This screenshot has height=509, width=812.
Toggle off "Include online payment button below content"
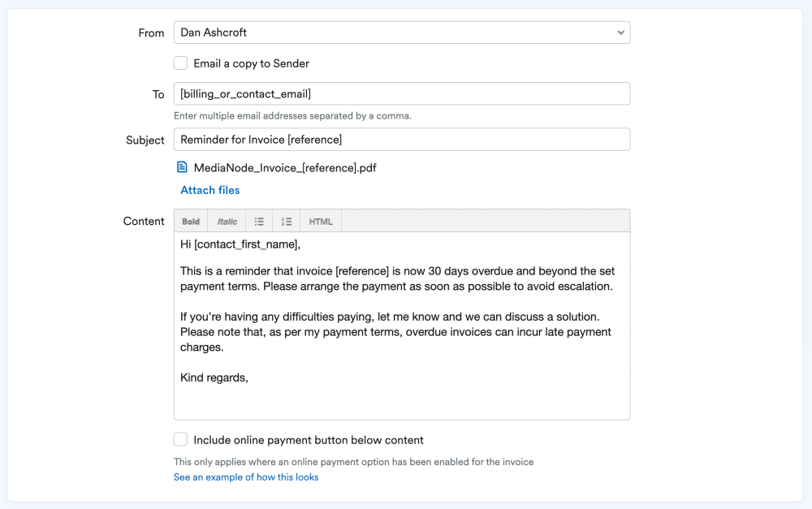(179, 439)
